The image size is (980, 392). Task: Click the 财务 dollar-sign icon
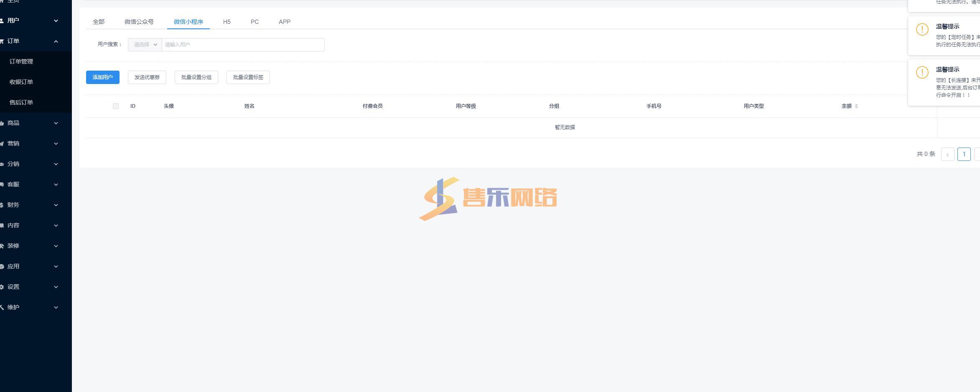2,205
